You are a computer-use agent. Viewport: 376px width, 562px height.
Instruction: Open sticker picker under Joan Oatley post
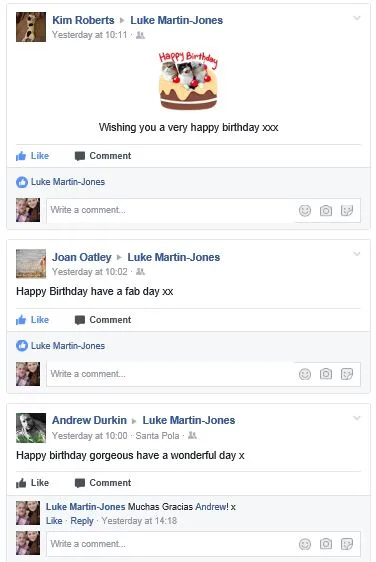point(347,374)
